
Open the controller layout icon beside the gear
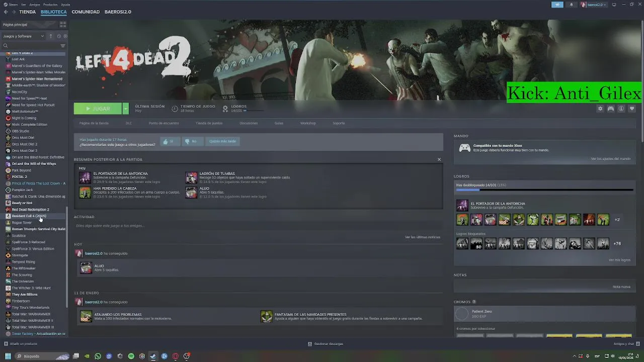point(611,109)
